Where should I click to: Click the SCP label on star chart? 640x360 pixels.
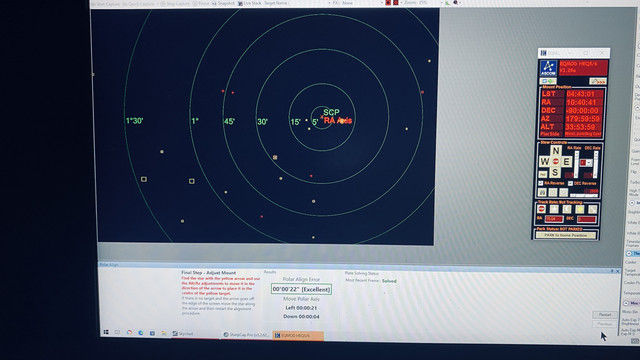331,112
